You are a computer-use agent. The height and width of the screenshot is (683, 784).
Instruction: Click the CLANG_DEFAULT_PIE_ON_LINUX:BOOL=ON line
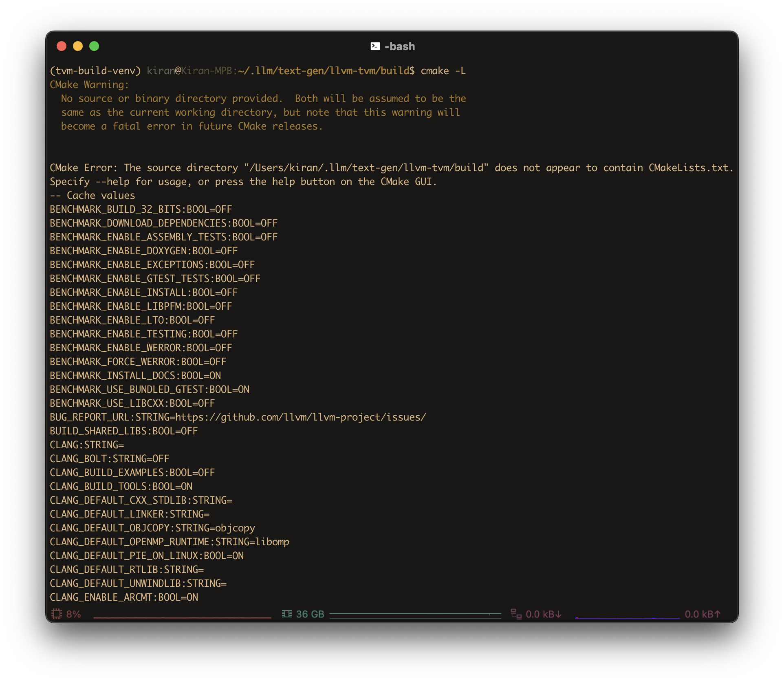(x=147, y=556)
